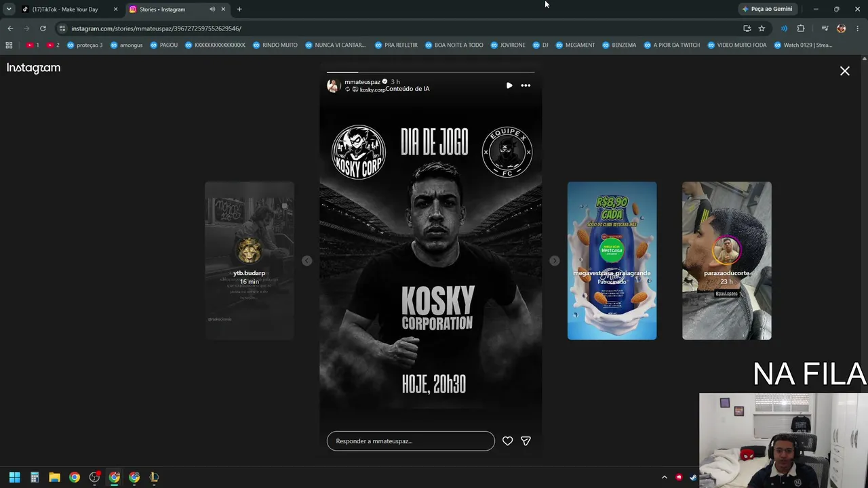Open the media controls toolbar icon
Screen dimensions: 868x488
coord(825,28)
